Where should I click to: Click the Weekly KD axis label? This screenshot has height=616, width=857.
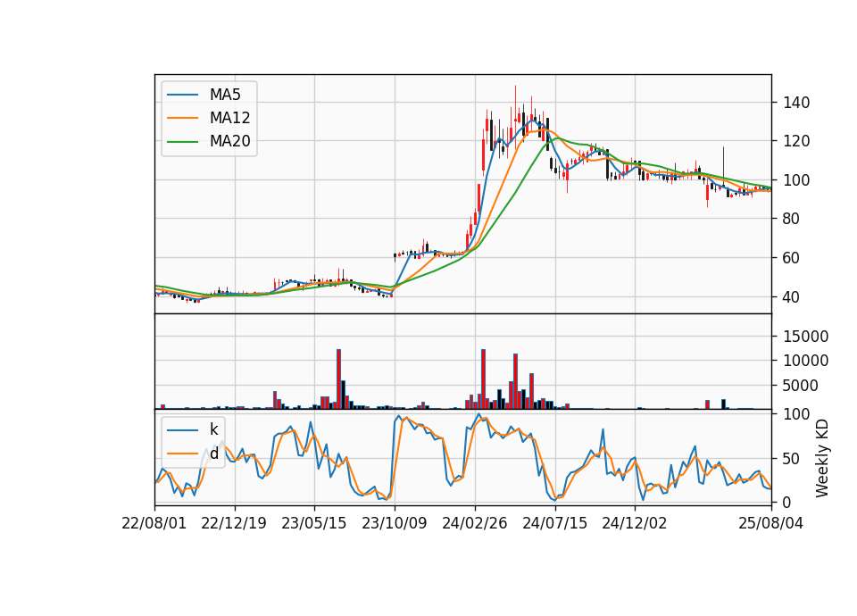coord(821,458)
